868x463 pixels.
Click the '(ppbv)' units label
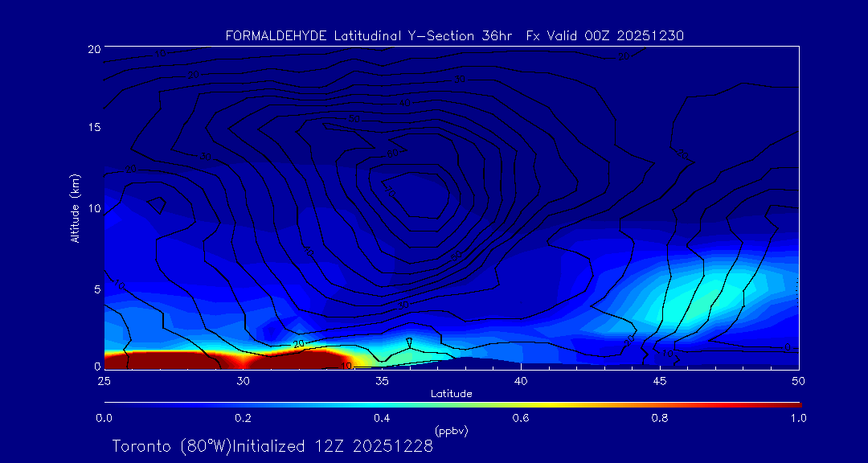(451, 431)
